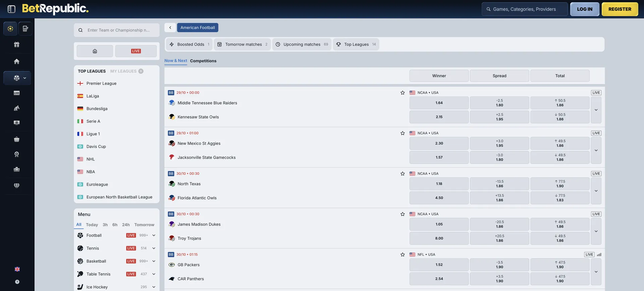The image size is (644, 291).
Task: Collapse the sidebar panel toggle icon
Action: tap(11, 9)
